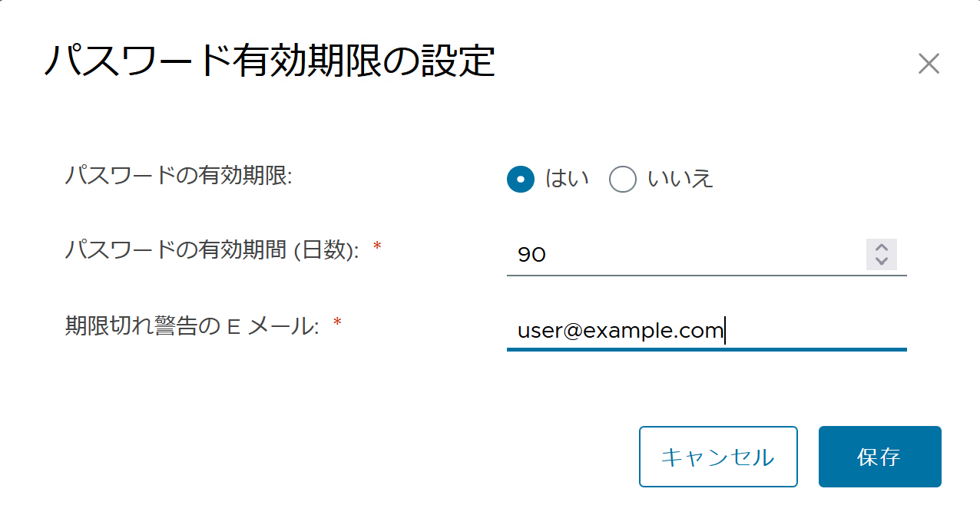Click the blue underline of the email field

click(707, 349)
